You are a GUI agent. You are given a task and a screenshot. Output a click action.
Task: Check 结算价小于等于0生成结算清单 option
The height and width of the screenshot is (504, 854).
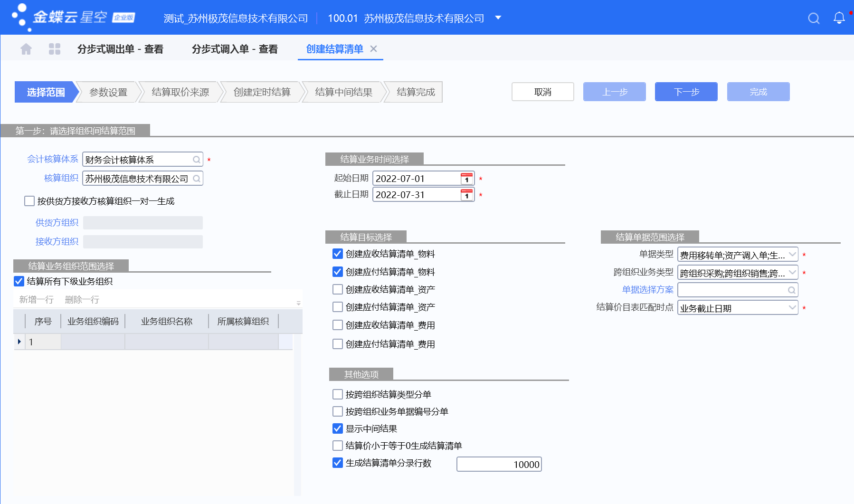[338, 446]
